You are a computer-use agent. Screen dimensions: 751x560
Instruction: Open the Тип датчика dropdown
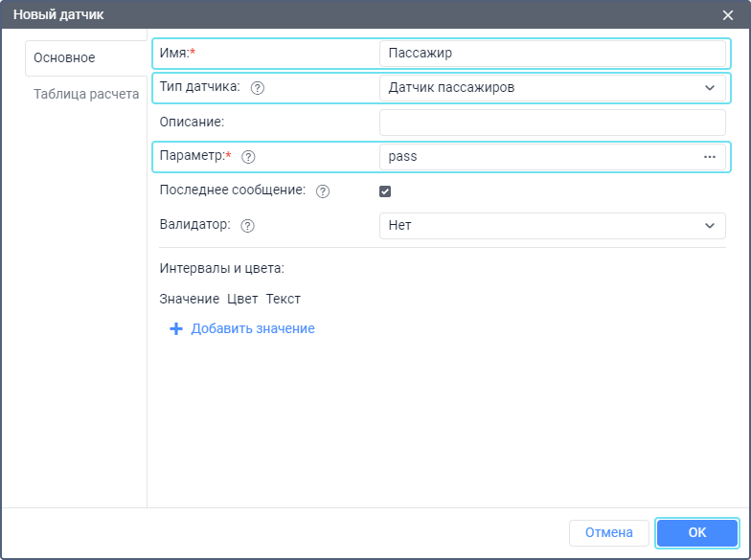(x=552, y=88)
